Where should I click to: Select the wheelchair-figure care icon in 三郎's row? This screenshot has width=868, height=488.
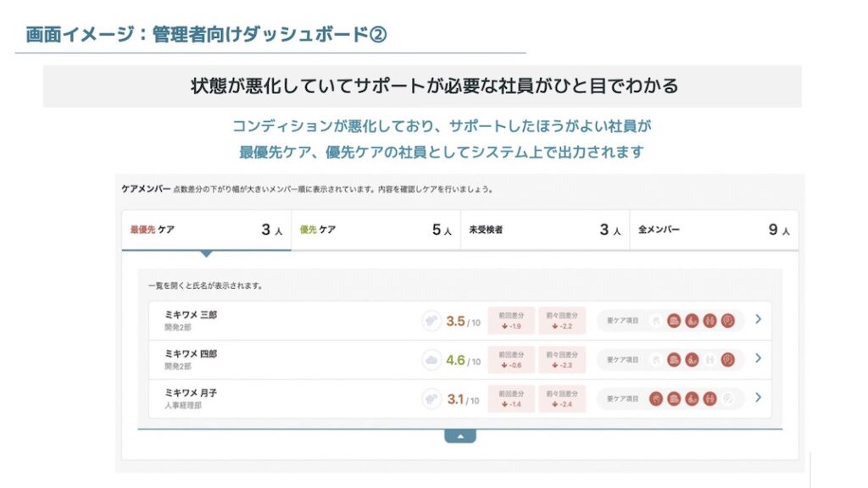[691, 320]
